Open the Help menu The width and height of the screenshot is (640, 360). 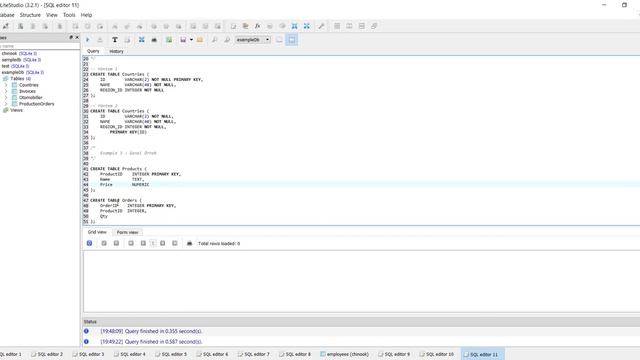coord(86,15)
